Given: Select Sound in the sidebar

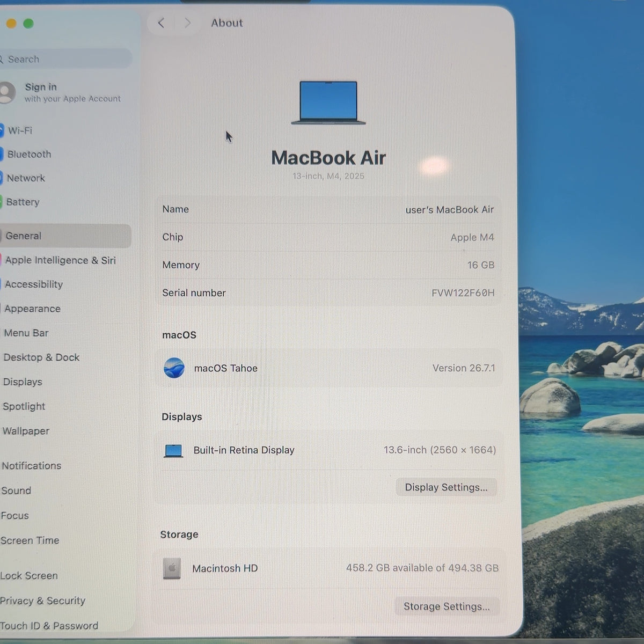Looking at the screenshot, I should (x=16, y=491).
